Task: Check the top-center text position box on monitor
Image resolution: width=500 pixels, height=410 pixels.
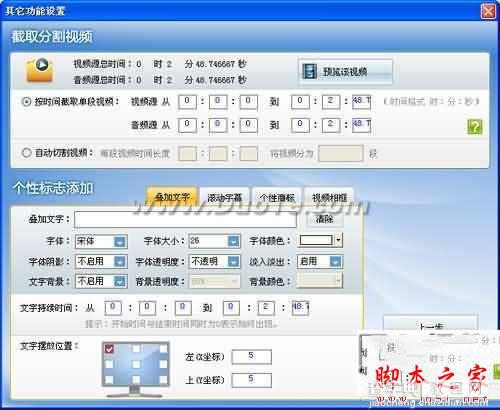Action: pos(136,349)
